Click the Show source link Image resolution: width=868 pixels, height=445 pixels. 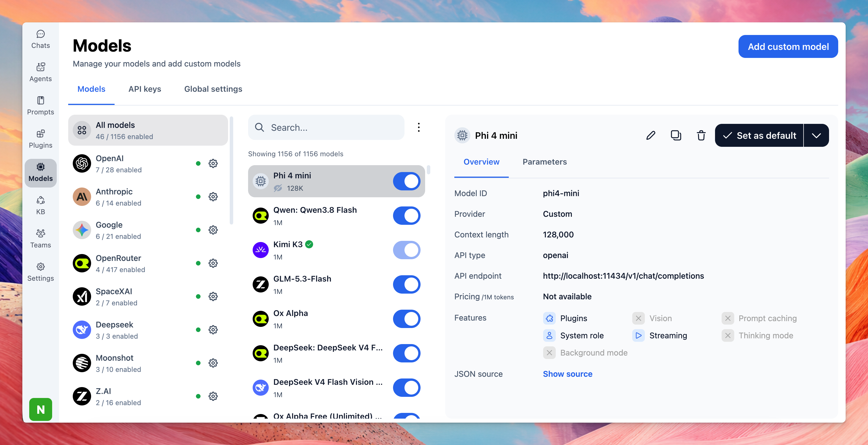coord(567,374)
